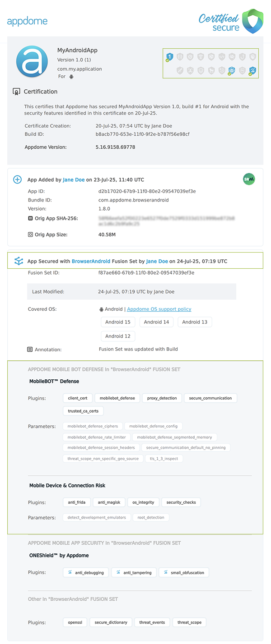Open the Appdome OS support policy link
The height and width of the screenshot is (644, 271).
pyautogui.click(x=159, y=309)
